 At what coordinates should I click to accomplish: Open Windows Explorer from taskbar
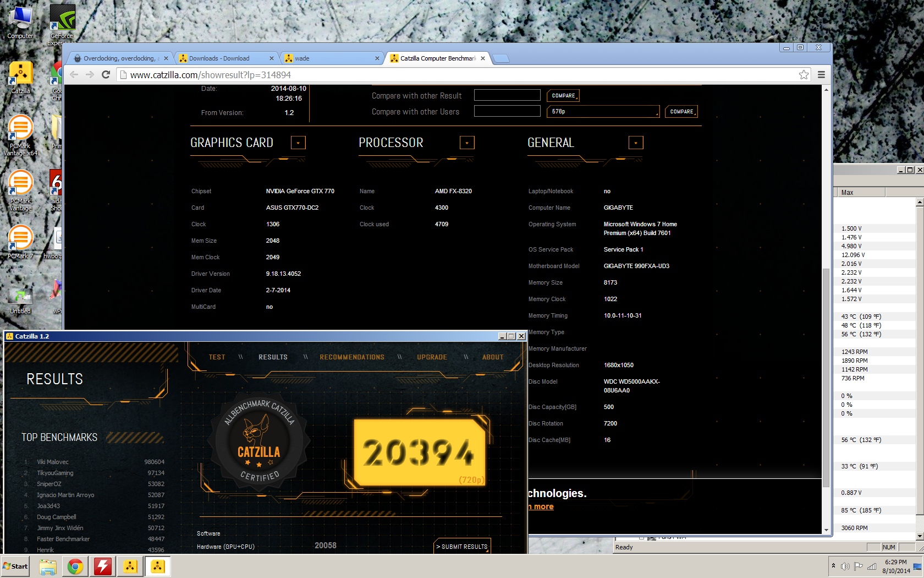click(48, 566)
